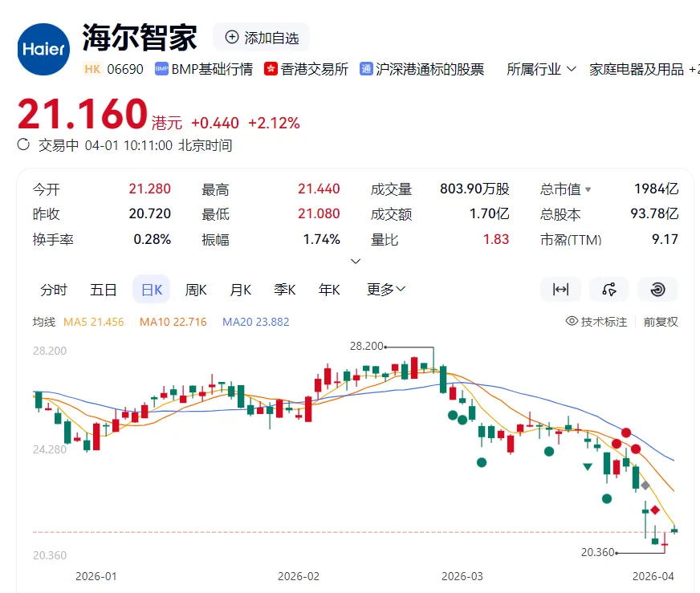
Task: Click the refresh circle icon beside 交易中
Action: (x=23, y=144)
